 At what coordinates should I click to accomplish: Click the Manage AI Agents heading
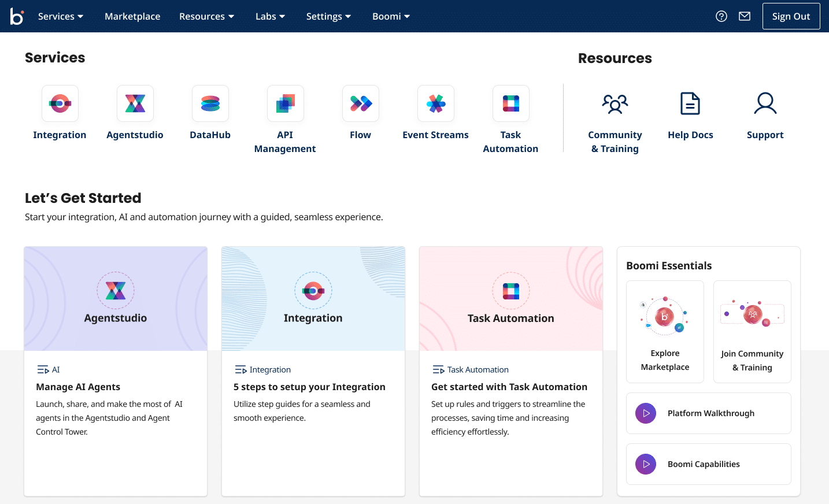click(x=78, y=387)
